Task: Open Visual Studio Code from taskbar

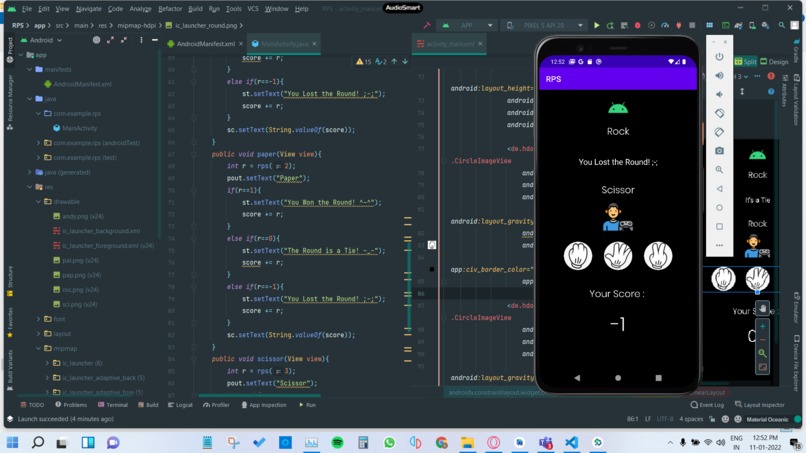Action: 571,442
